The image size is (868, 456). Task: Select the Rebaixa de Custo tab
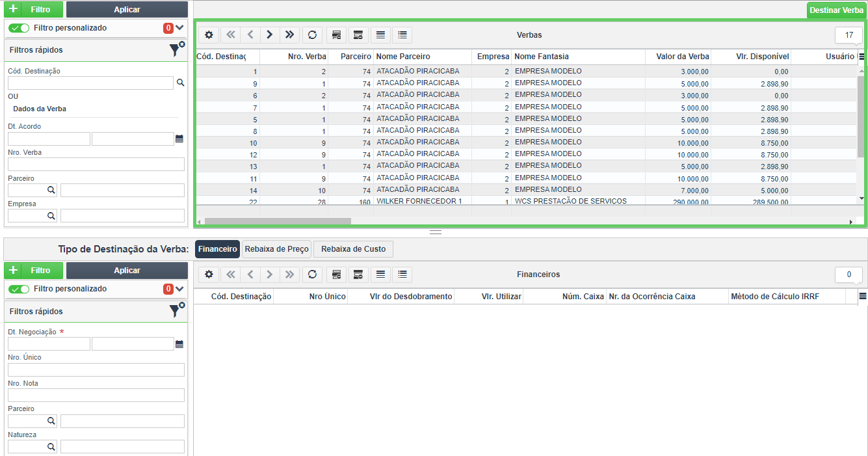coord(353,249)
